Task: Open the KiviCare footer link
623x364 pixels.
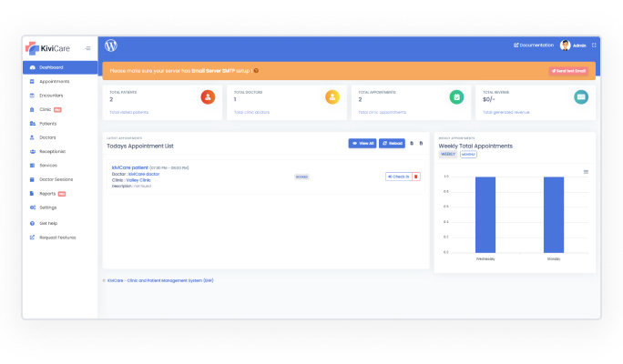Action: [x=160, y=280]
